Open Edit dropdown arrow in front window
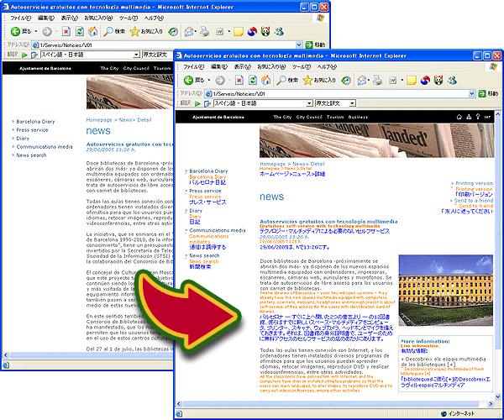The height and width of the screenshot is (420, 504). coord(402,80)
